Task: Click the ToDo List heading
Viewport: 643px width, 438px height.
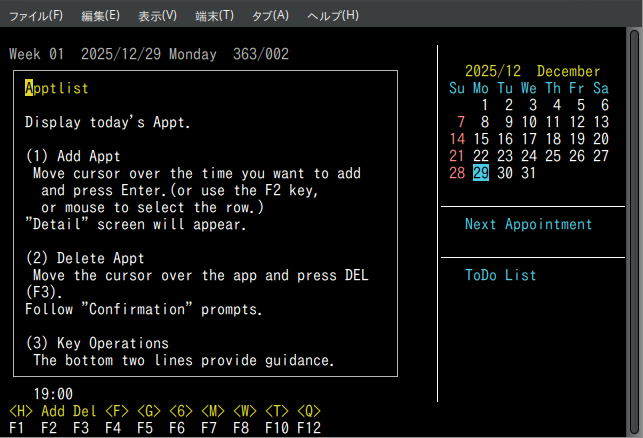Action: [x=501, y=275]
